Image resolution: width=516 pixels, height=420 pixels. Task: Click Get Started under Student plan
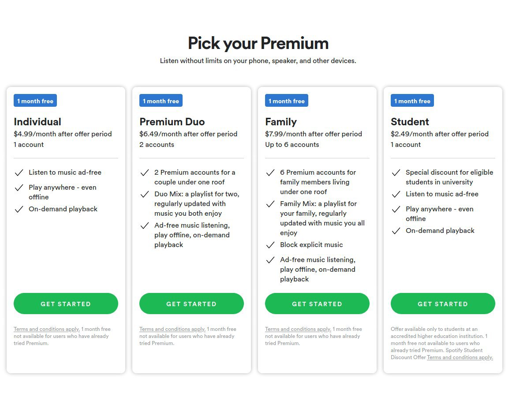(x=443, y=304)
